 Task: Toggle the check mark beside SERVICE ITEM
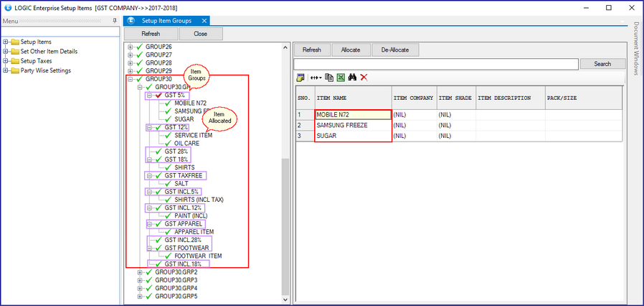tap(168, 135)
